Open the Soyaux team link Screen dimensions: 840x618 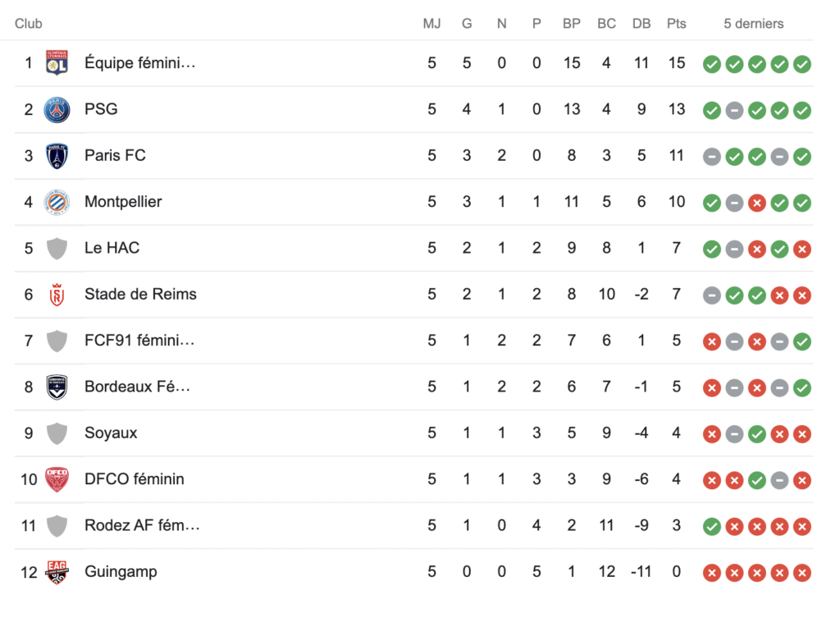pos(111,433)
